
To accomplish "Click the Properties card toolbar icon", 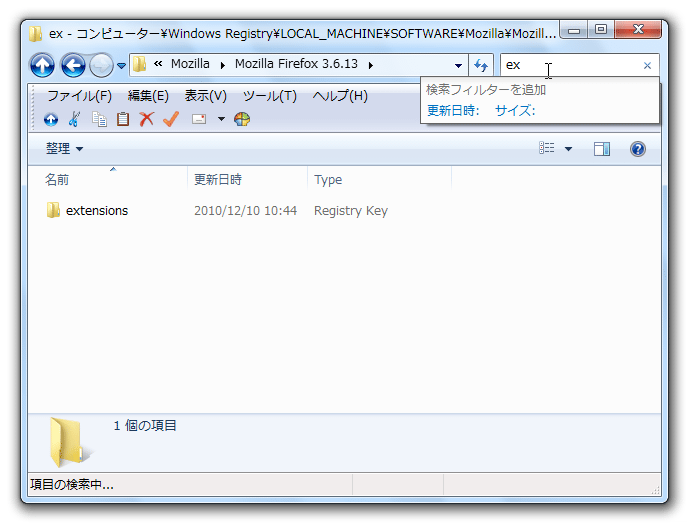I will (199, 119).
